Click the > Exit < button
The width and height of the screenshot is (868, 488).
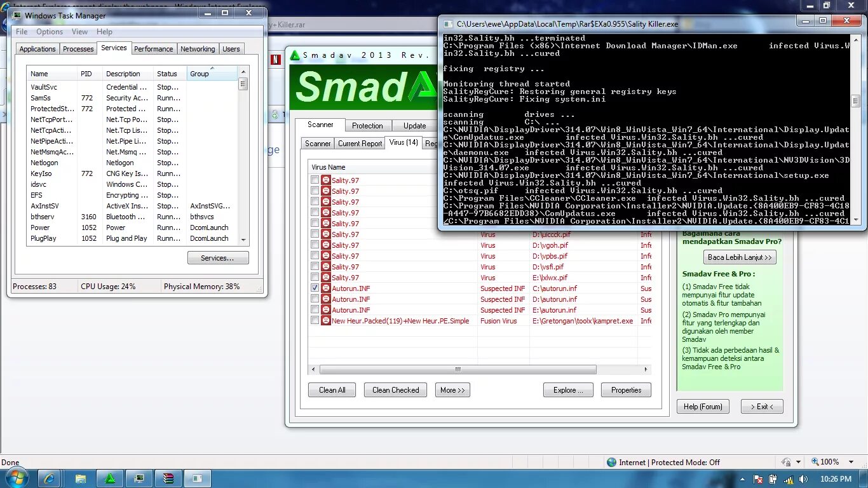(762, 407)
